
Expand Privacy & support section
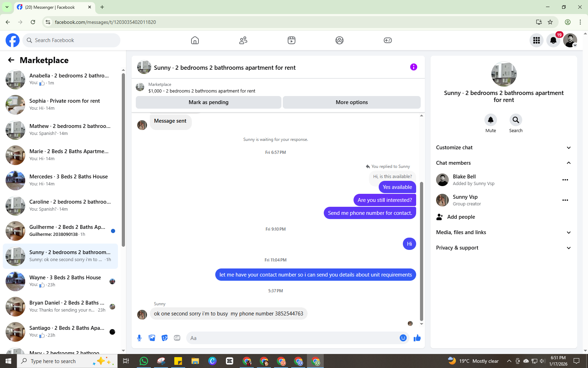[504, 248]
